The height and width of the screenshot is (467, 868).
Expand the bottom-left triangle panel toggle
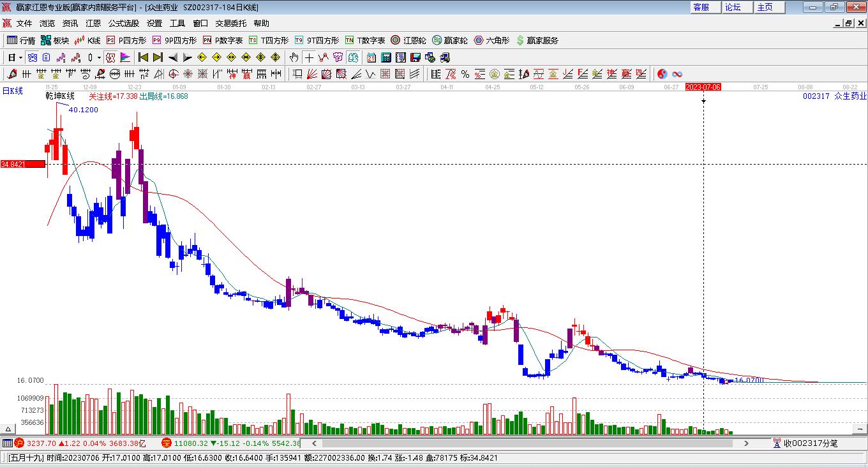(8, 429)
